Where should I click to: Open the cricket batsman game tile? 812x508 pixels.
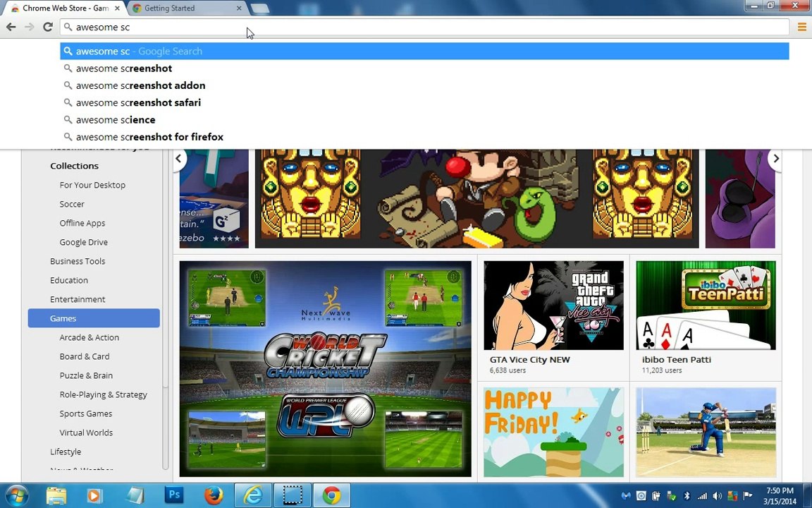point(706,433)
